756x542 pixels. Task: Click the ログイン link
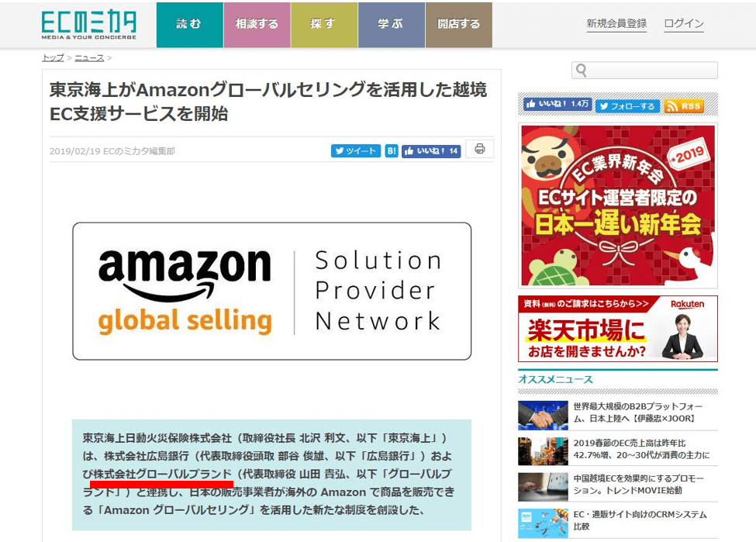click(x=684, y=23)
